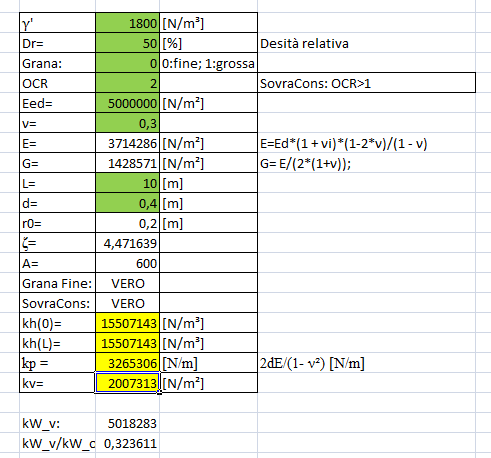The height and width of the screenshot is (458, 491).
Task: Click the ζ cell value 4,471639
Action: [x=127, y=243]
